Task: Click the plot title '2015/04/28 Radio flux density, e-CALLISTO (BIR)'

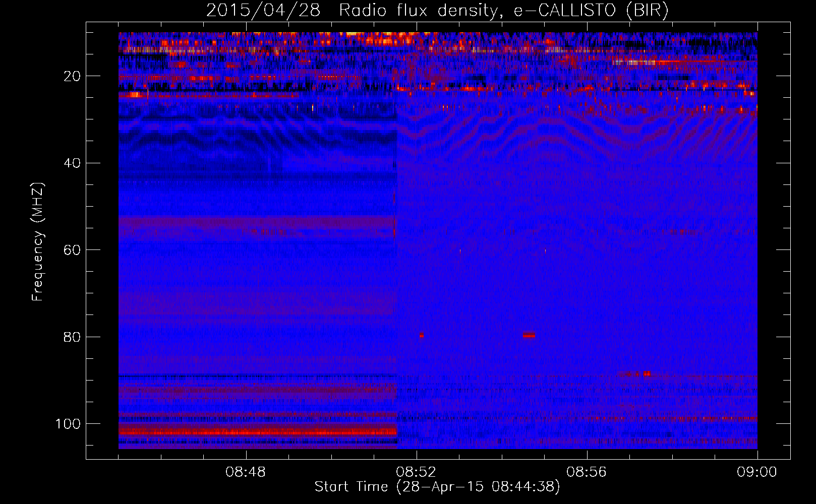Action: pyautogui.click(x=437, y=11)
